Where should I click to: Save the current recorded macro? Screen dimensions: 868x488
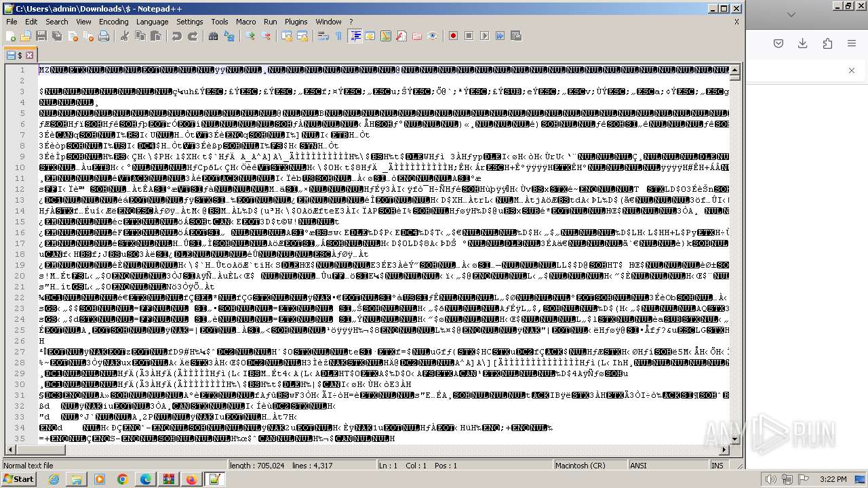[x=516, y=36]
